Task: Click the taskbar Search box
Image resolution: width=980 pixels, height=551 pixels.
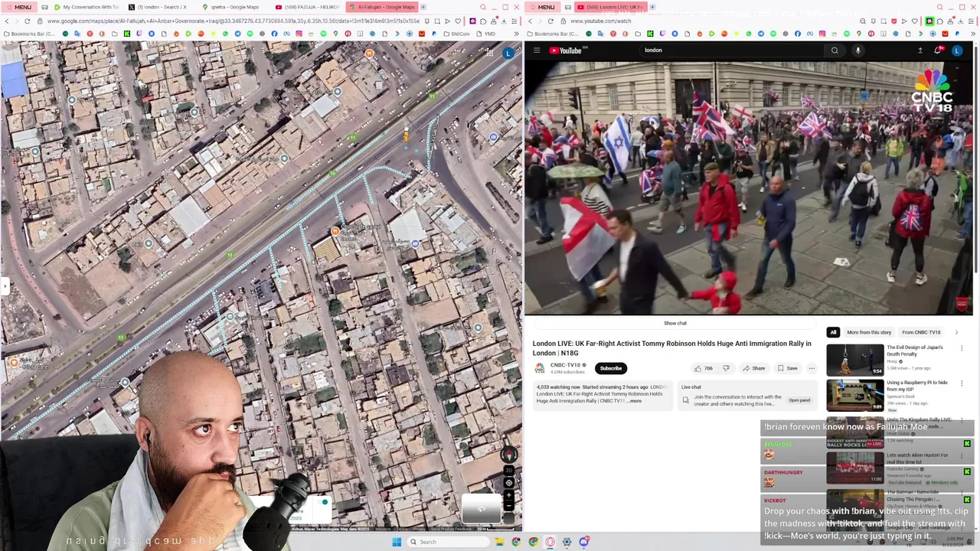Action: [448, 542]
